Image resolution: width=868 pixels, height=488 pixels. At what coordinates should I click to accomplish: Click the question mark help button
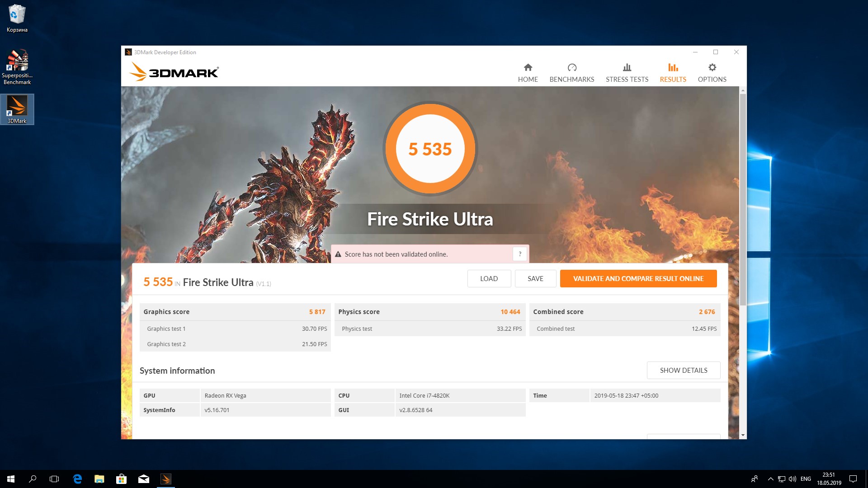coord(520,254)
